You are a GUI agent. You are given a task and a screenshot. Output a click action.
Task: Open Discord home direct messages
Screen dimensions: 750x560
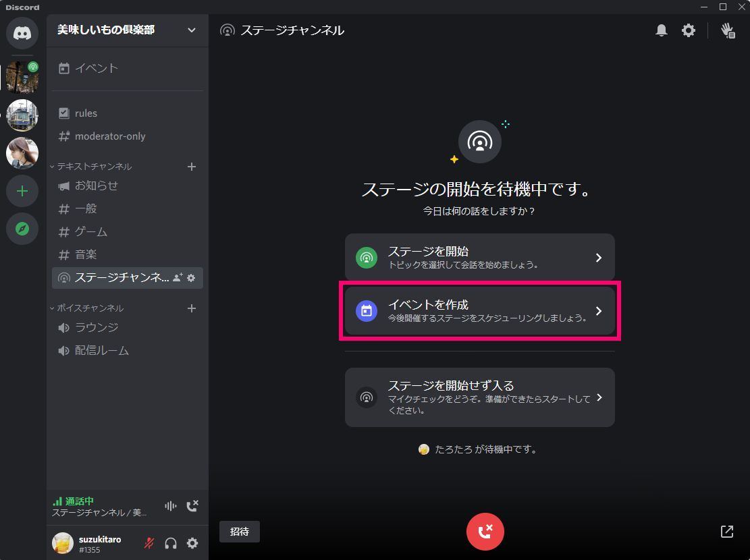22,33
